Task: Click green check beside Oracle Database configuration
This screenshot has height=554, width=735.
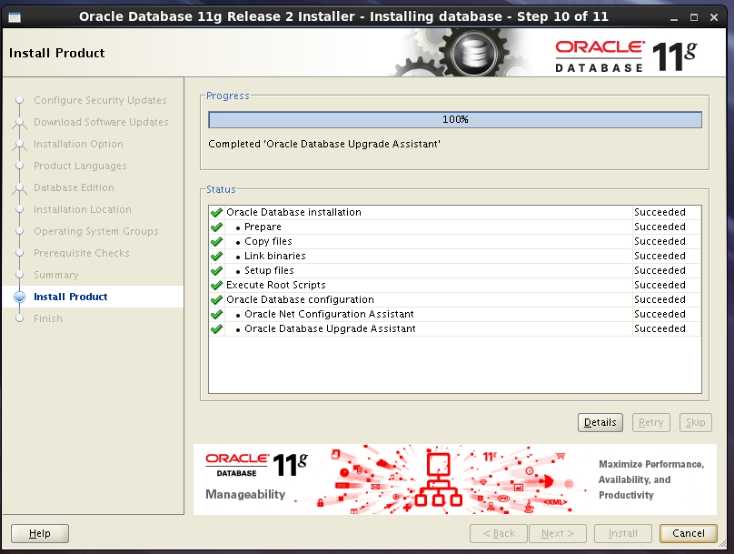Action: (217, 299)
